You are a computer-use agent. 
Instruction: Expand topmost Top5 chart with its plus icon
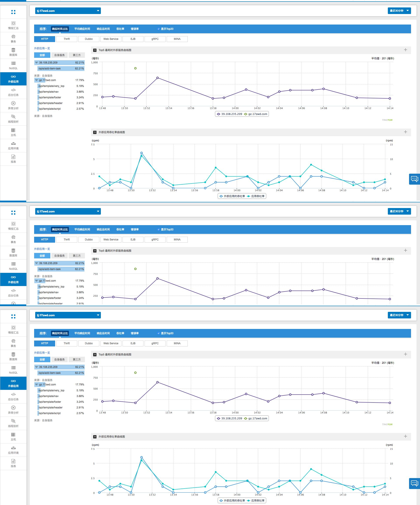406,50
